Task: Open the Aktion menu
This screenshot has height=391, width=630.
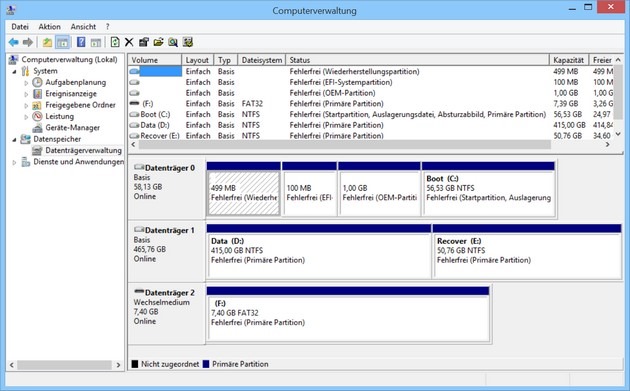Action: [49, 27]
